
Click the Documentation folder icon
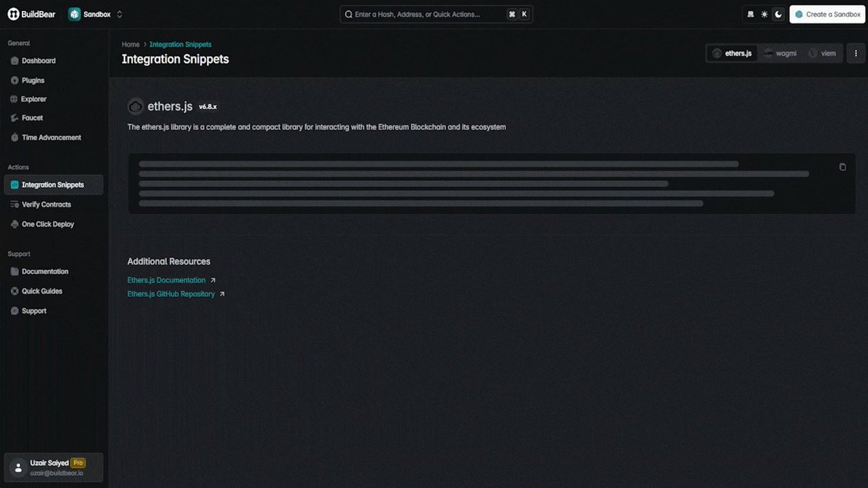15,272
